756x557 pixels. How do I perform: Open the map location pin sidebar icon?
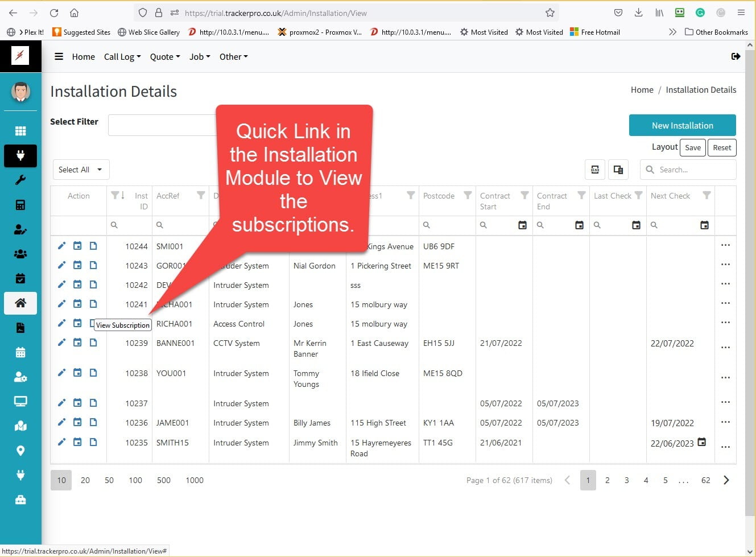[20, 451]
